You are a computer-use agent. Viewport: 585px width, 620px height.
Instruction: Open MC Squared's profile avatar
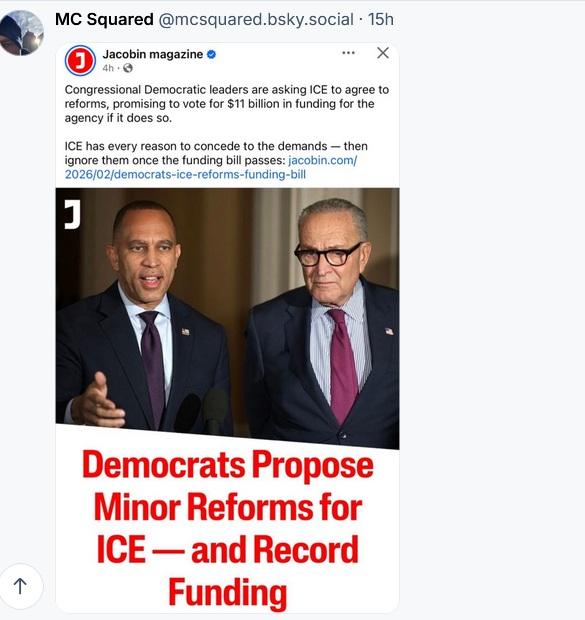21,33
